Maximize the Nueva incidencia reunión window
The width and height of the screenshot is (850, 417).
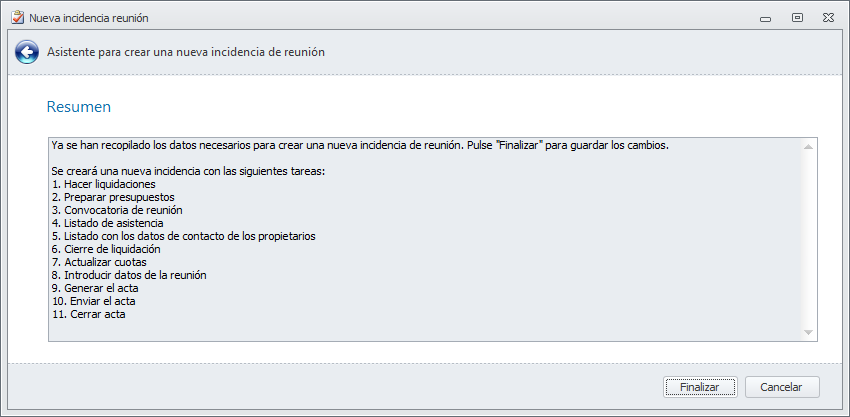pyautogui.click(x=797, y=17)
